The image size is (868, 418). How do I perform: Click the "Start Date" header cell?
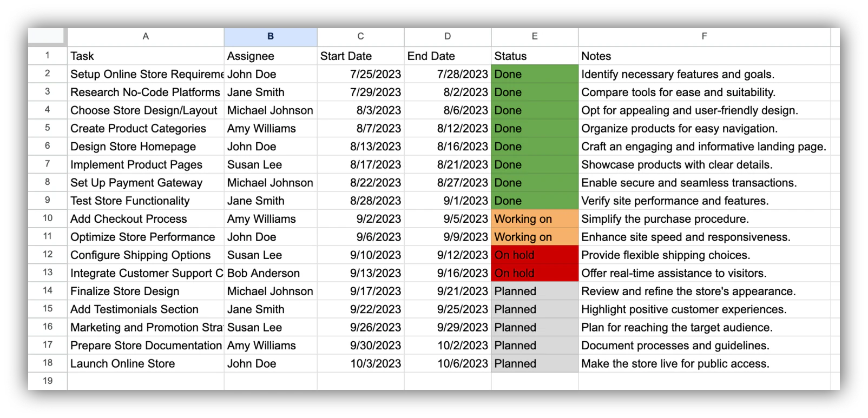coord(360,56)
